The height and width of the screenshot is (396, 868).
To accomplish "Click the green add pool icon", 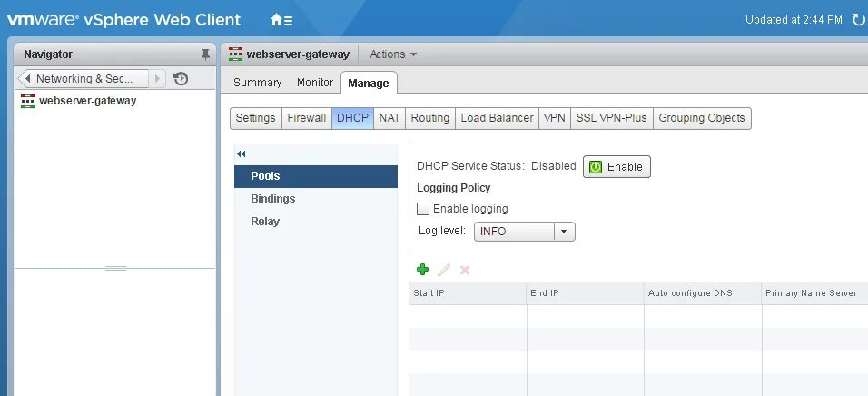I will [422, 270].
